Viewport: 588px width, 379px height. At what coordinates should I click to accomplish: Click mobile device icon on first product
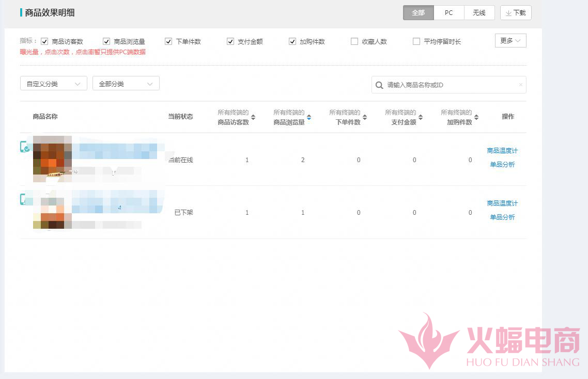click(x=24, y=147)
